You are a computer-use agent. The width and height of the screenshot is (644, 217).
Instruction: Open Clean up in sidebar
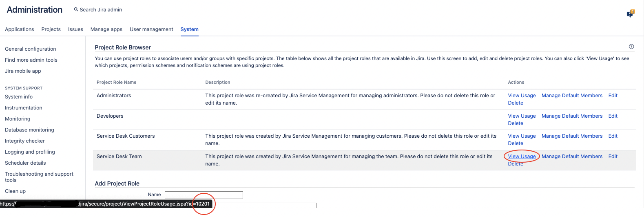pos(15,191)
